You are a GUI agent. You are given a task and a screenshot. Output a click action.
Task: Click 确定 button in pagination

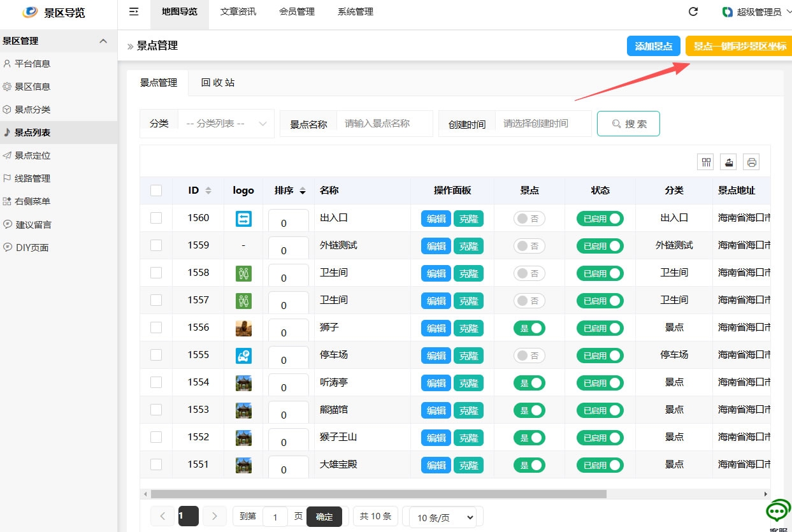(324, 517)
